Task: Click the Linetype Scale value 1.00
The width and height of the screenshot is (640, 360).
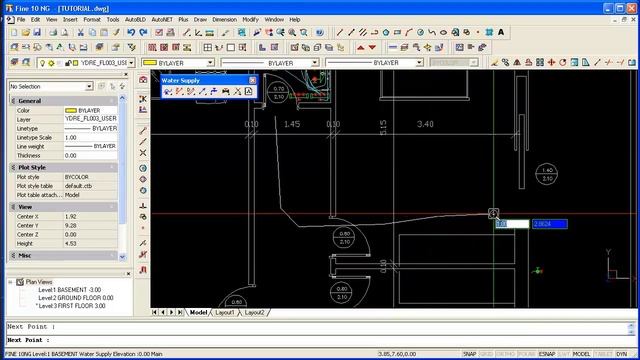Action: tap(70, 138)
